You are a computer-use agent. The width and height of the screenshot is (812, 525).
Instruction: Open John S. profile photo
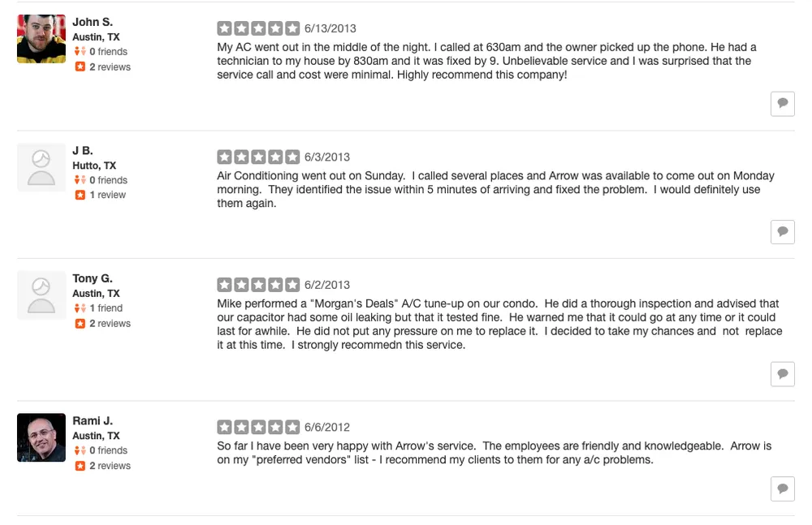pos(41,38)
